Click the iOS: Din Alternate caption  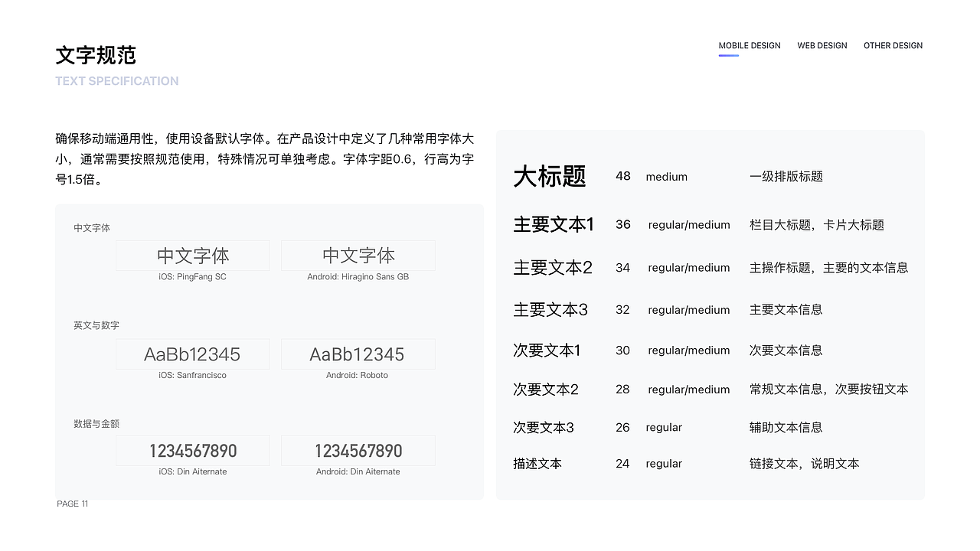coord(193,472)
